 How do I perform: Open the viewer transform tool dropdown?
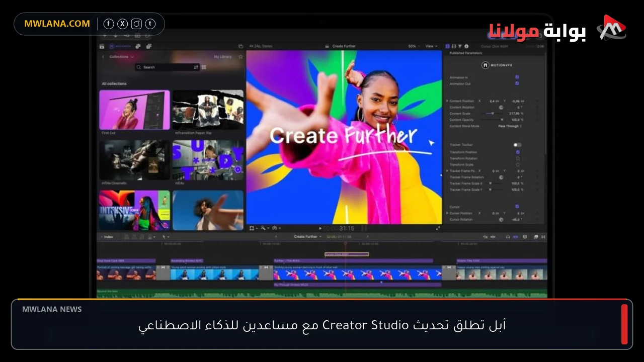(x=253, y=228)
